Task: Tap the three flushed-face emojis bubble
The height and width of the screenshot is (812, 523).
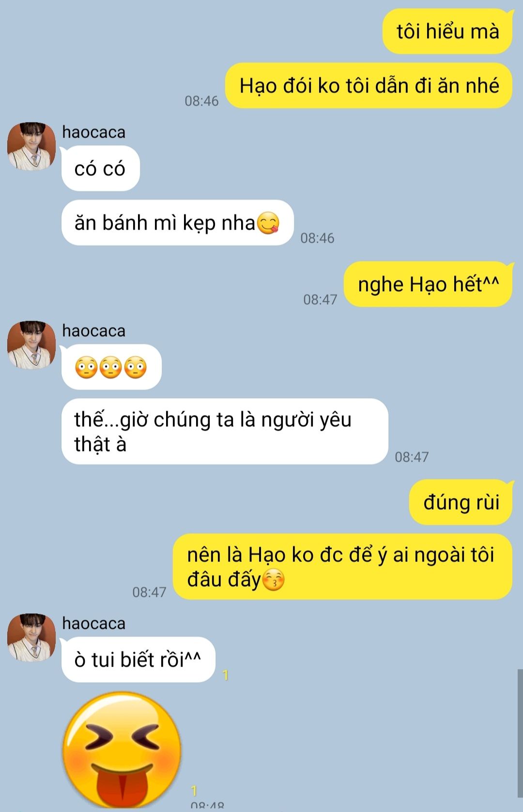Action: coord(111,367)
